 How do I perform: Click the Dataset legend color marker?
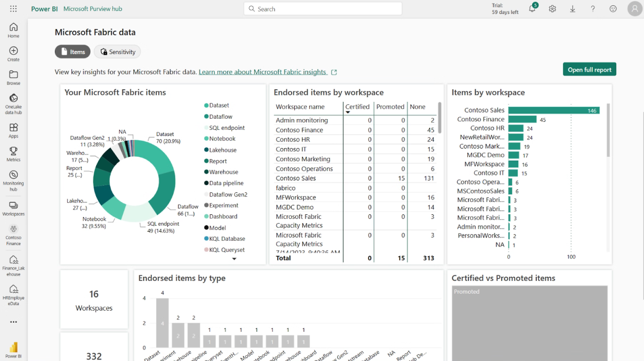pos(206,105)
